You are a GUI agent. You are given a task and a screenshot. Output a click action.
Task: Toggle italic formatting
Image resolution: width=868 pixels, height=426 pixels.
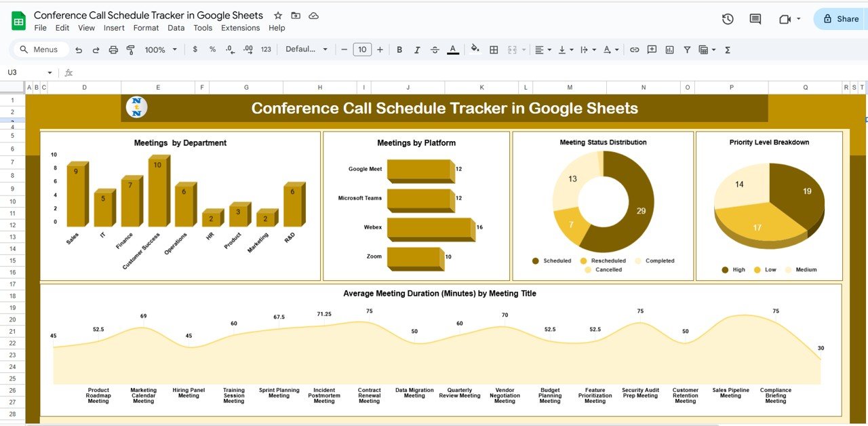click(417, 50)
